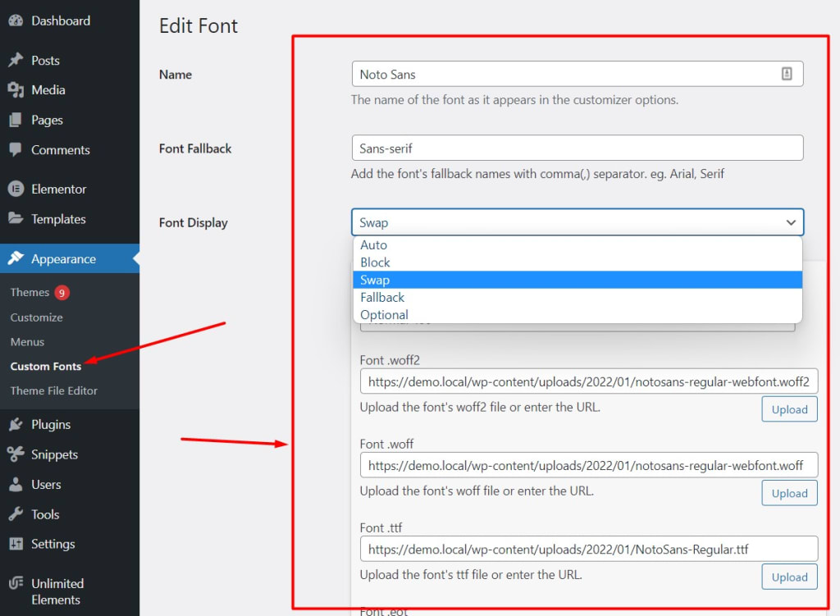840x616 pixels.
Task: Click the Font .woff2 label
Action: tap(390, 360)
